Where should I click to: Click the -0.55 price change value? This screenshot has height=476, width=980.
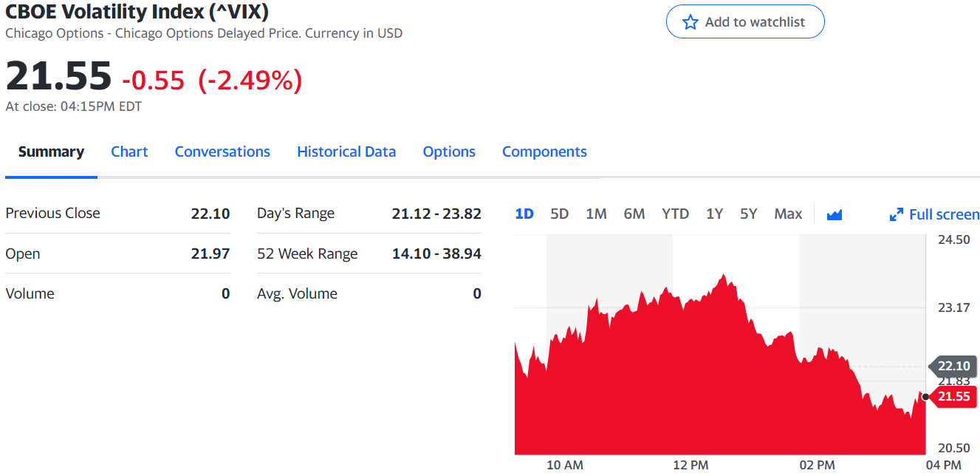click(153, 80)
